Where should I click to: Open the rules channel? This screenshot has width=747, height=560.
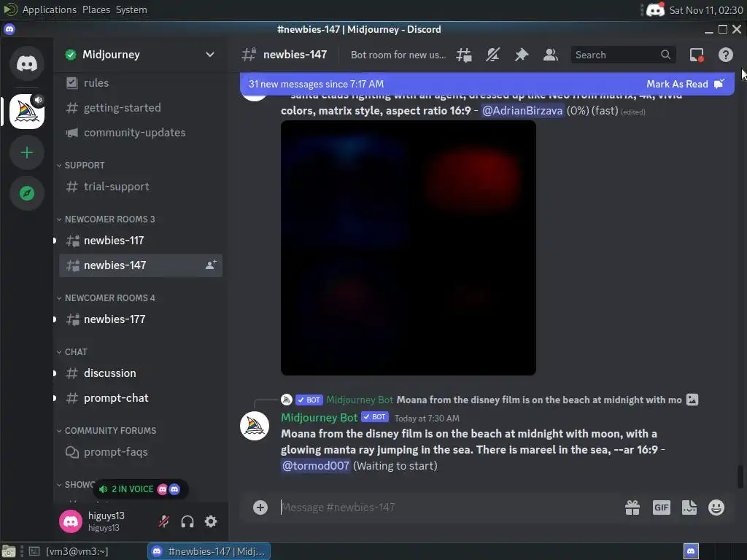pyautogui.click(x=141, y=83)
